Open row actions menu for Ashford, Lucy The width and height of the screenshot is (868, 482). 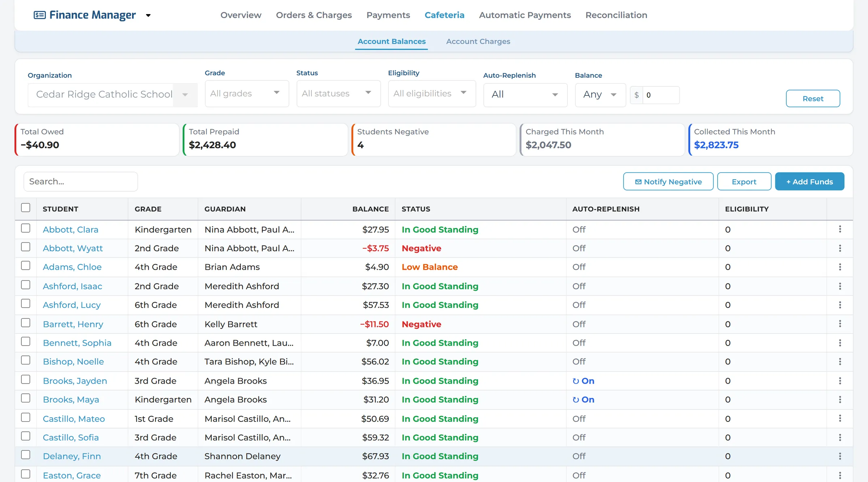[840, 305]
